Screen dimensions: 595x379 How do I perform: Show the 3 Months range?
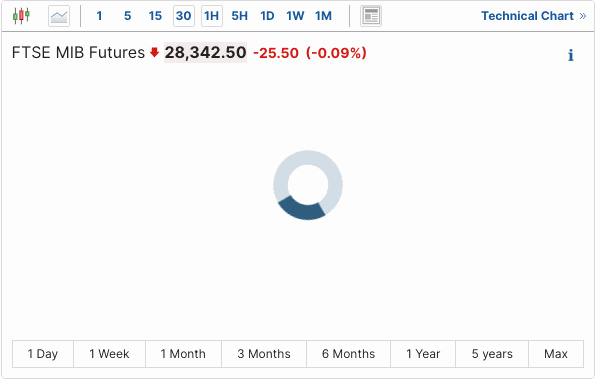click(264, 354)
